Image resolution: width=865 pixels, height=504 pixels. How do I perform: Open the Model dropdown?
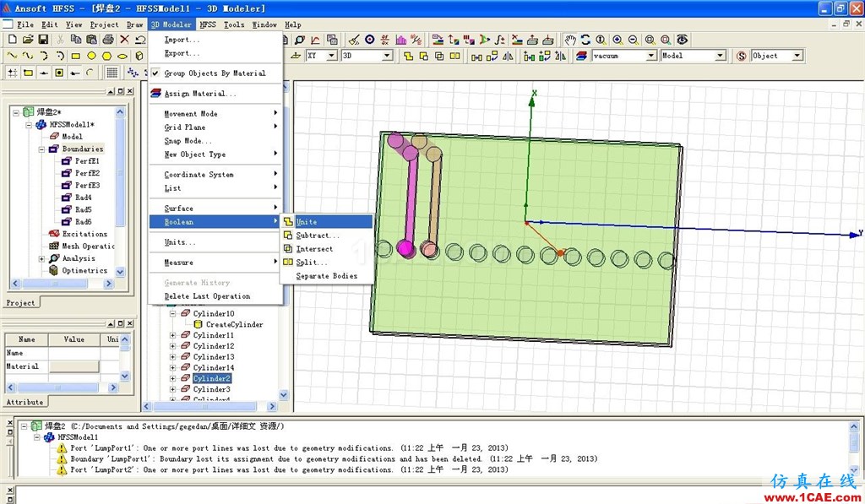(720, 56)
